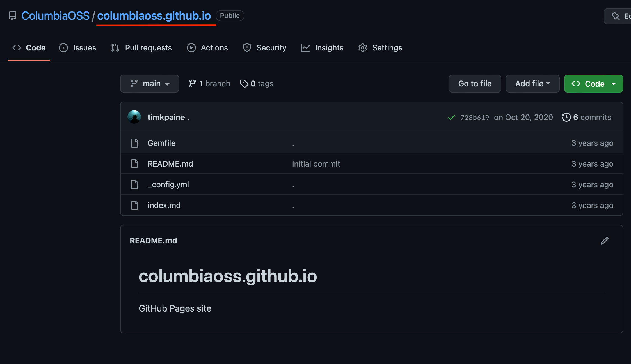
Task: Open the Gemfile file
Action: point(161,143)
